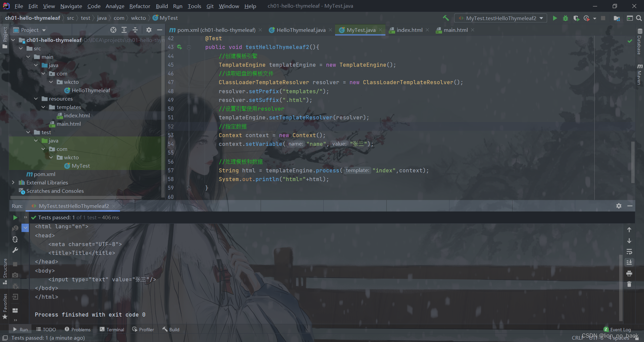Toggle Structure tool window
Screen dimensions: 644x342
pyautogui.click(x=5, y=272)
